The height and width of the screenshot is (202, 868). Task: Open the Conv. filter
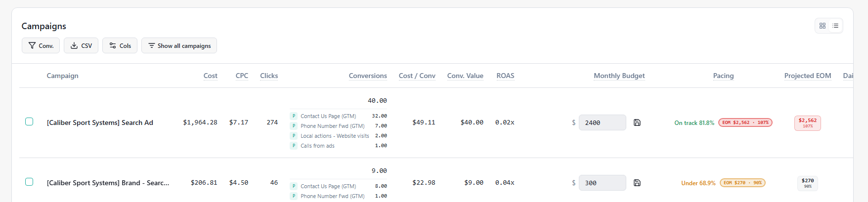click(41, 45)
